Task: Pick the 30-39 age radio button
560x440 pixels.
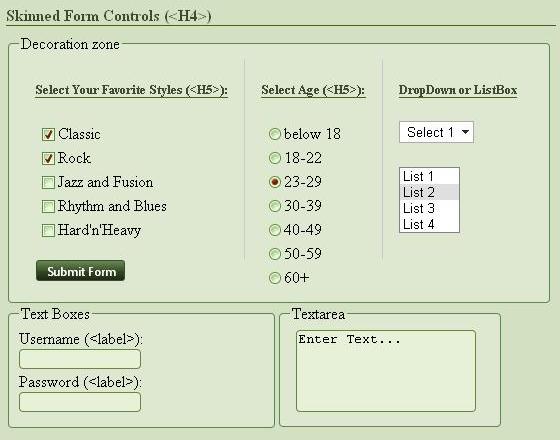Action: pos(275,206)
